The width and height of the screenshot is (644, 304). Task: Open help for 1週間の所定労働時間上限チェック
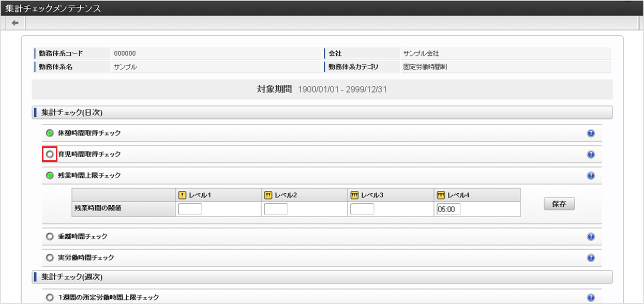pos(591,298)
